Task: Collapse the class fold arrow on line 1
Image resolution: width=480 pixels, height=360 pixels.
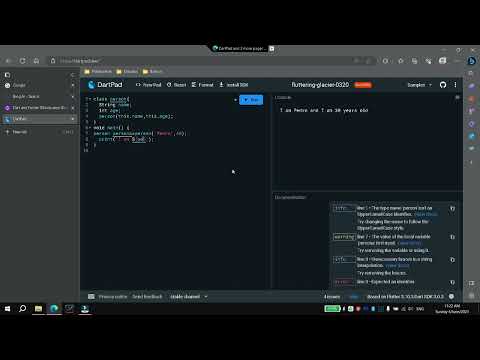Action: 90,99
